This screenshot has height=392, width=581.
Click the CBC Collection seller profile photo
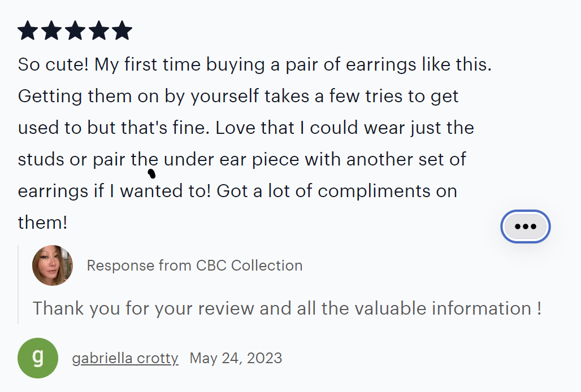53,265
